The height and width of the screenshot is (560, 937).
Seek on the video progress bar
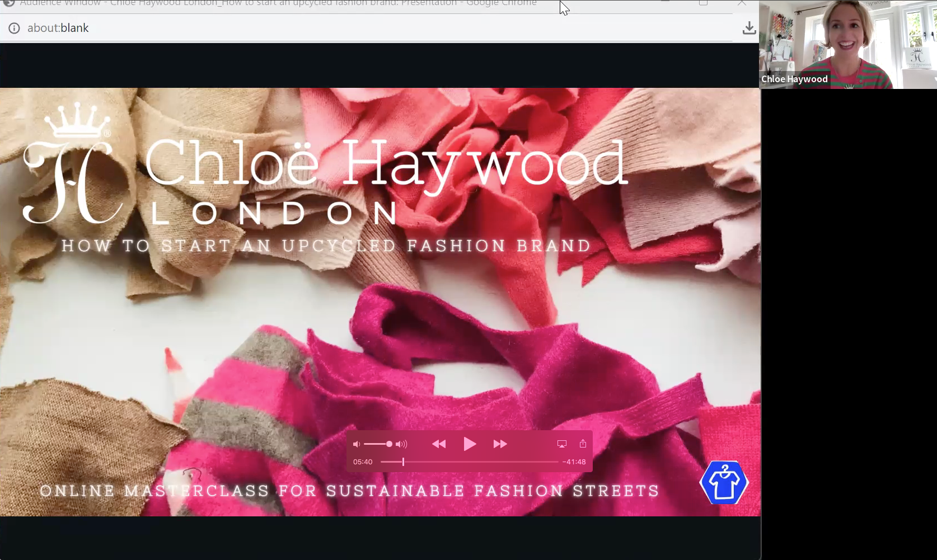[469, 462]
